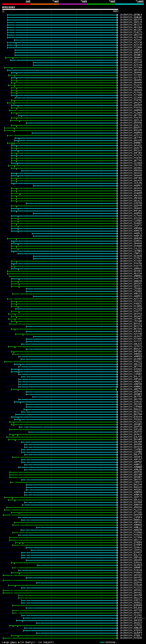
Task: Select the label UniRef100_Q9ZSV2
Action: [x=131, y=60]
